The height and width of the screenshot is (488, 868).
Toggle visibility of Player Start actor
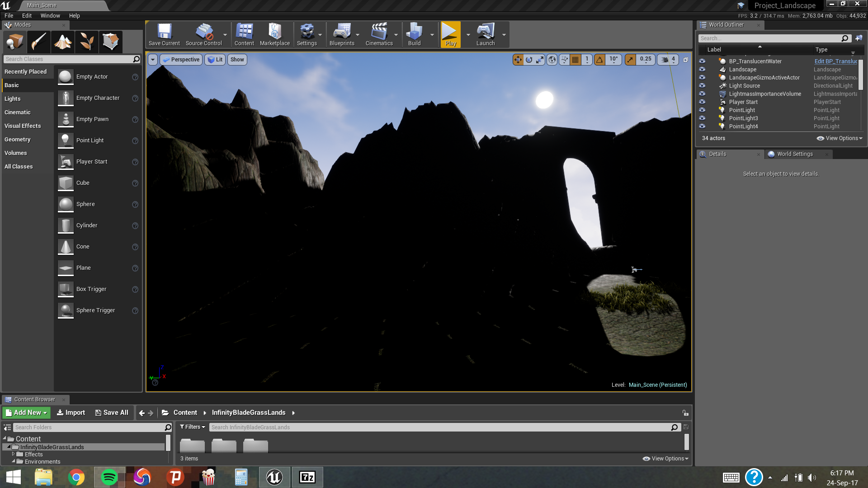point(702,102)
